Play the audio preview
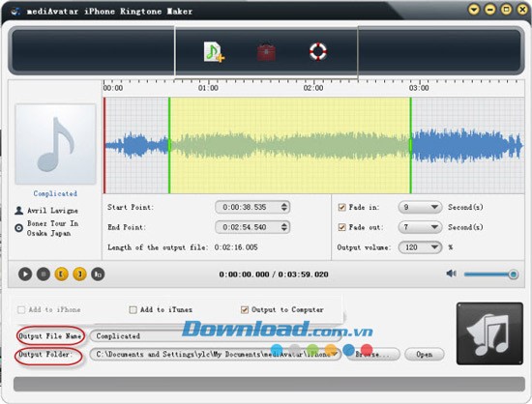 [x=25, y=274]
